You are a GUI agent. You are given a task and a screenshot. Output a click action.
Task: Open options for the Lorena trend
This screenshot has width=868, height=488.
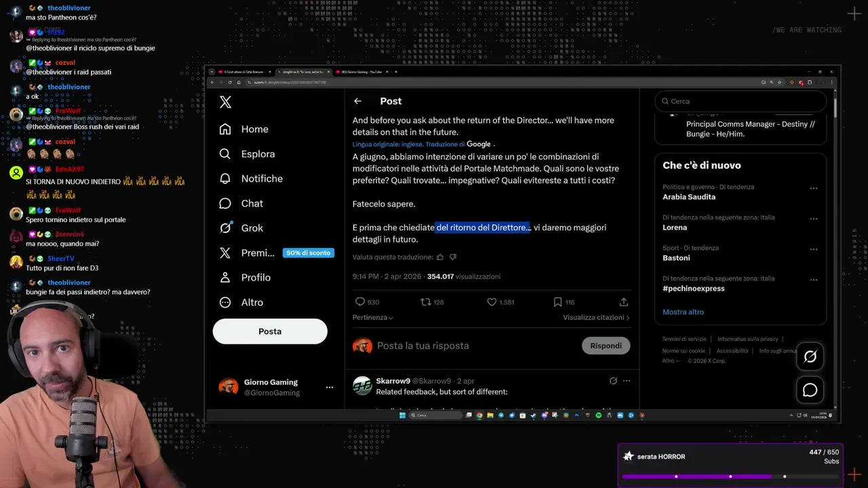click(814, 219)
